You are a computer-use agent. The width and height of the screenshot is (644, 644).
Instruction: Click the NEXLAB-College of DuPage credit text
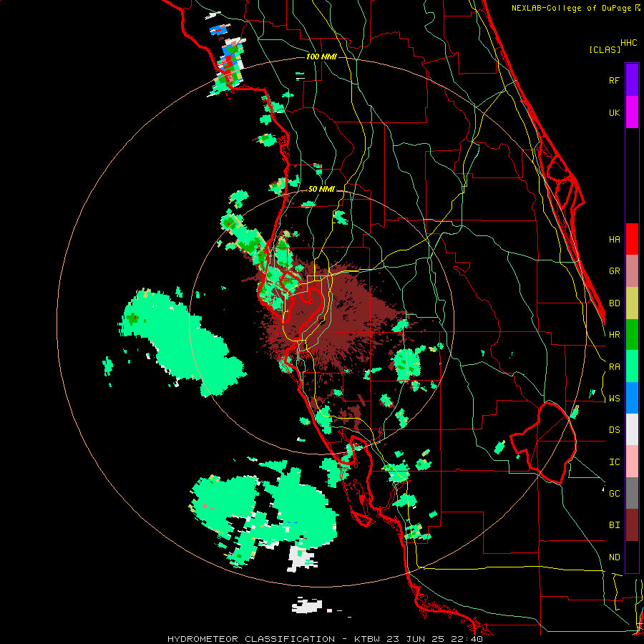pyautogui.click(x=575, y=8)
